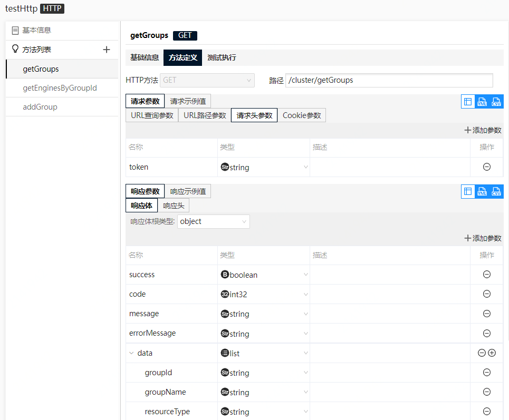Screen dimensions: 509x420
Task: Open the Cookie参数 tab
Action: tap(302, 115)
